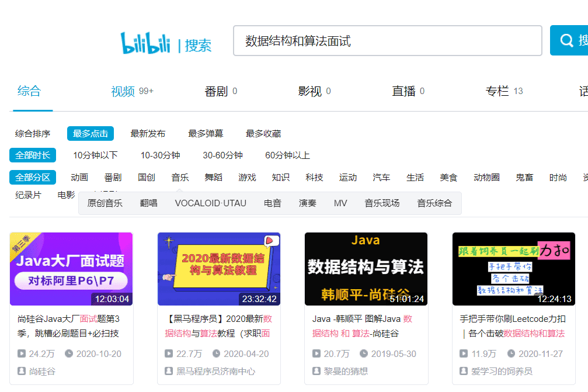Screen dimensions: 588x392
Task: Click clock icon beside 2019-05-30
Action: pos(364,353)
